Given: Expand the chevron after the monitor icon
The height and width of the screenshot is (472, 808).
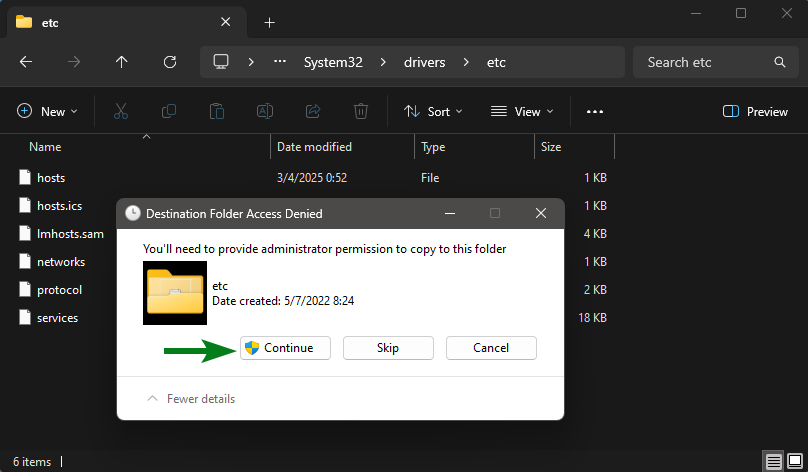Looking at the screenshot, I should point(251,62).
